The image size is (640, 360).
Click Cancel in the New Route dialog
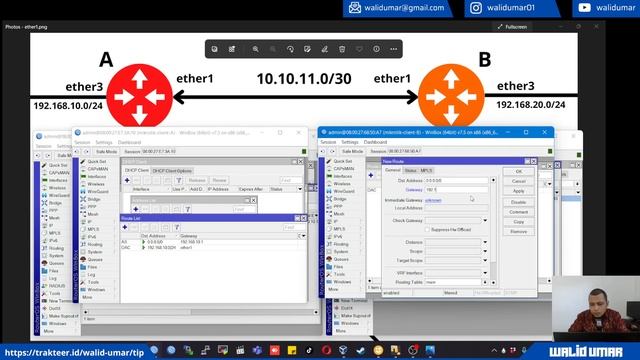(519, 181)
